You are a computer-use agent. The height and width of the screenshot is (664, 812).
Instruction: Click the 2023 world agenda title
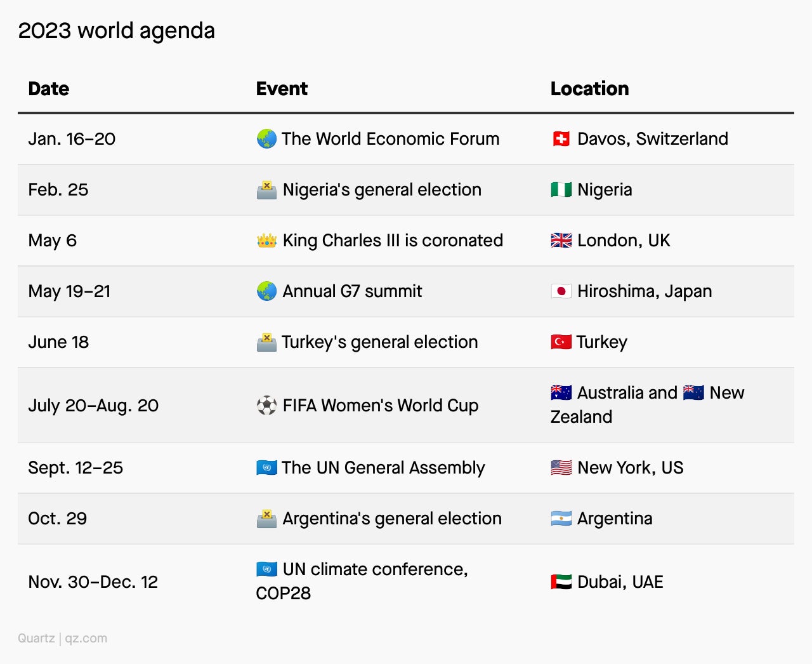pyautogui.click(x=116, y=30)
